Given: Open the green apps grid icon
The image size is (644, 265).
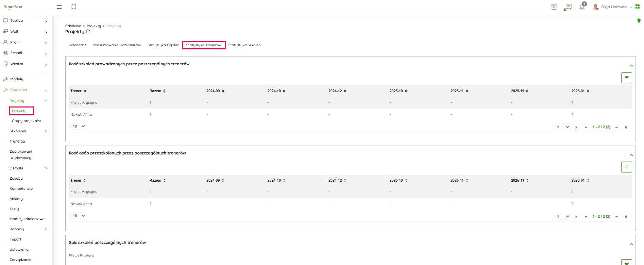Looking at the screenshot, I should [638, 7].
